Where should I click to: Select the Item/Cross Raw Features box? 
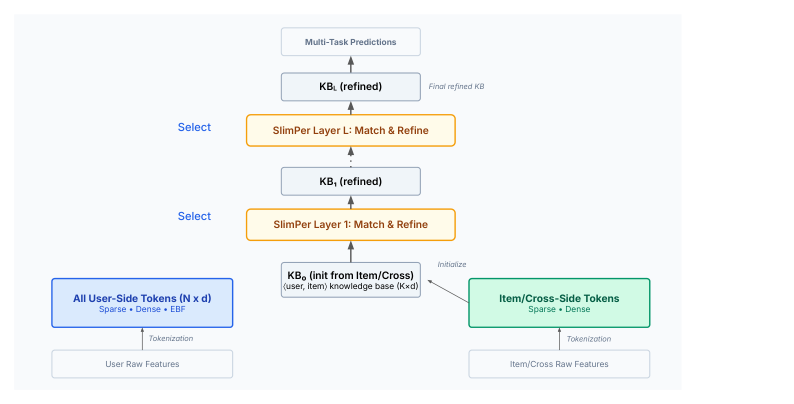(559, 364)
